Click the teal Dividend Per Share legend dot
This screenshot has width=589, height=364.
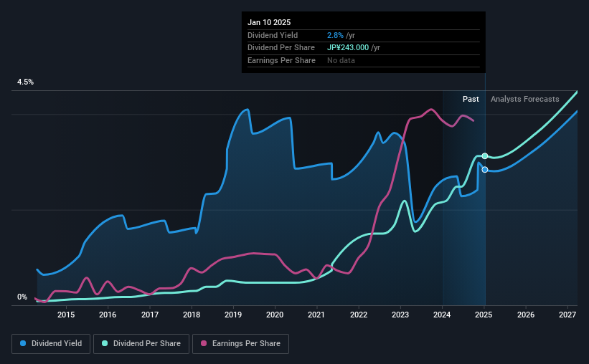tap(105, 343)
